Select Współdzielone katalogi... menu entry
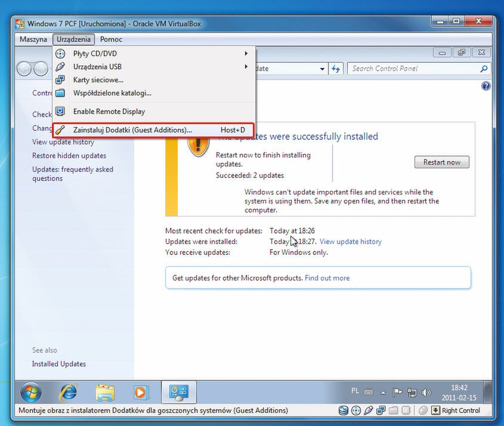 154,93
